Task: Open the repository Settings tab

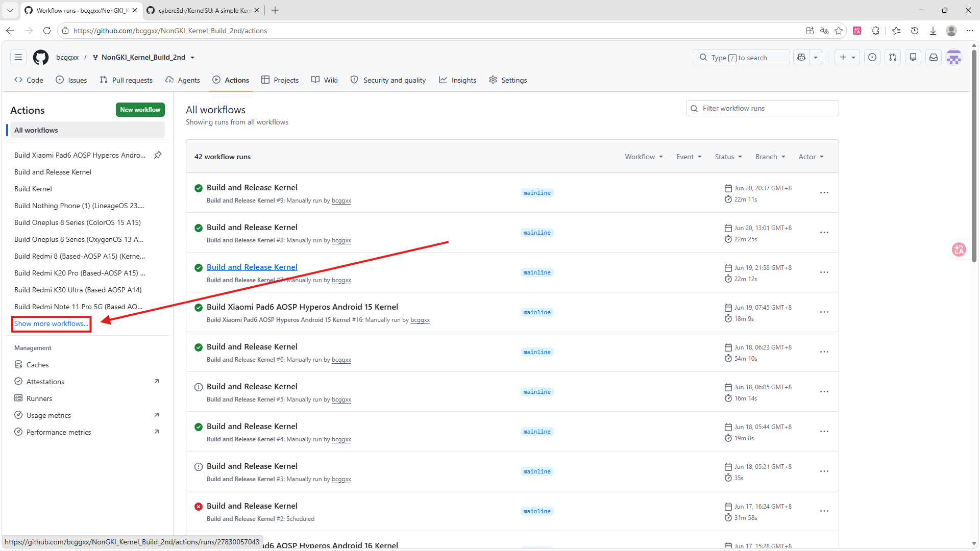Action: click(x=508, y=80)
